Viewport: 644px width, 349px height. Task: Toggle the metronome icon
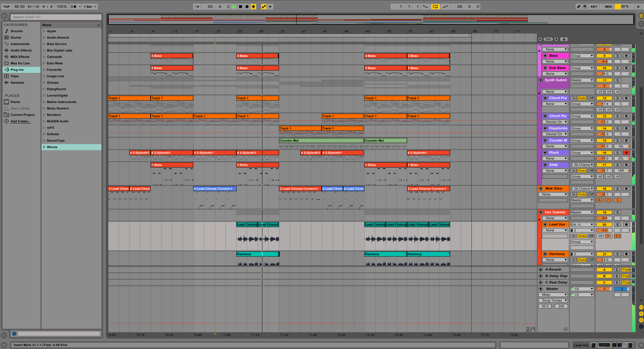[73, 6]
